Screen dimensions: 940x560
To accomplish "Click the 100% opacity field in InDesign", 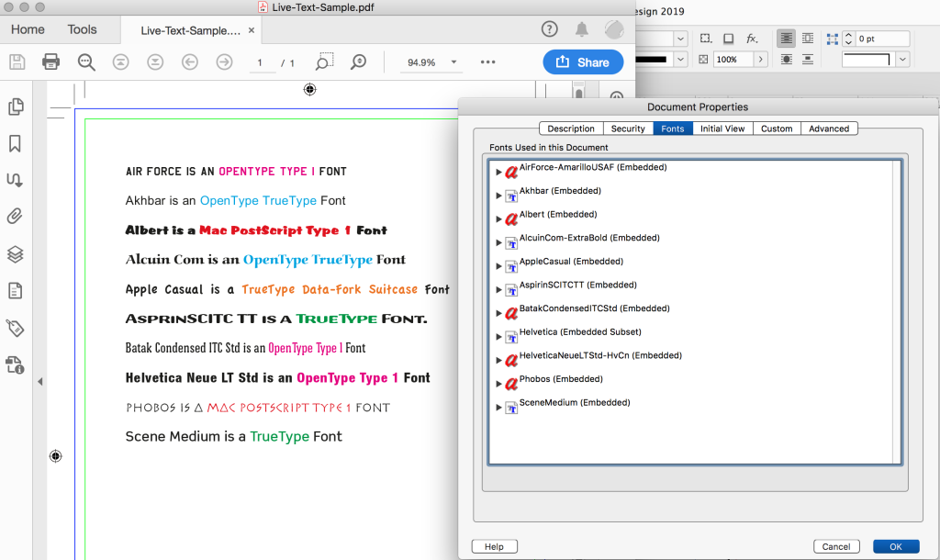I will (733, 60).
